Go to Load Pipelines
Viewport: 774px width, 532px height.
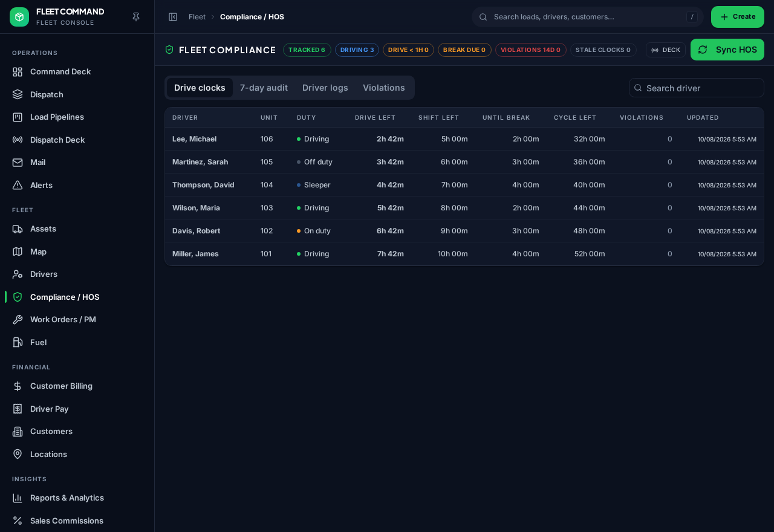point(77,117)
